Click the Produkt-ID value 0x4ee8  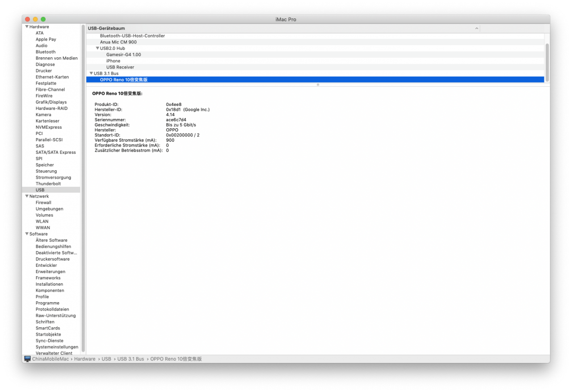point(174,104)
